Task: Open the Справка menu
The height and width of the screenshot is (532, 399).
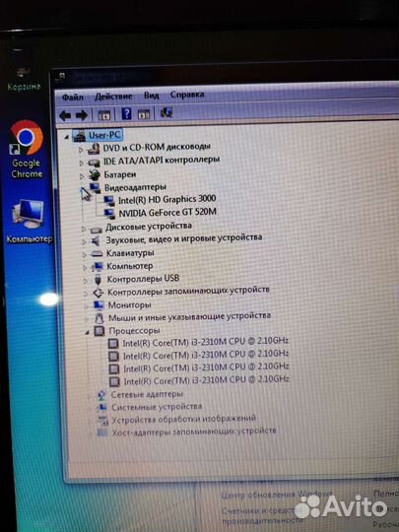Action: pyautogui.click(x=187, y=95)
